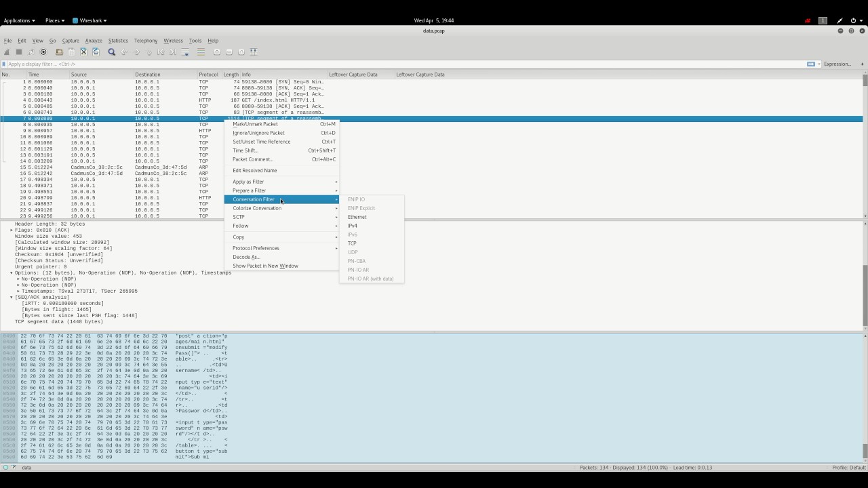Open Find Packet with the magnifier icon

click(112, 52)
